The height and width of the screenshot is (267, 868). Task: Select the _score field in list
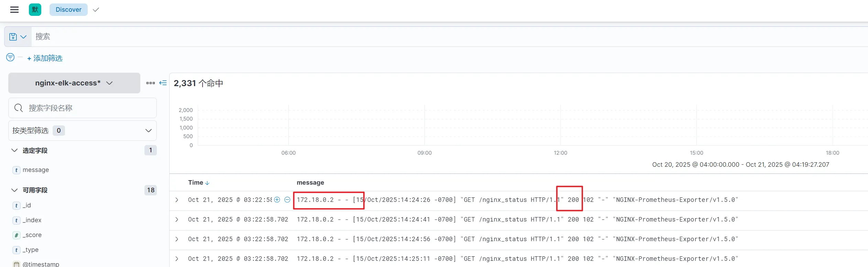point(32,235)
